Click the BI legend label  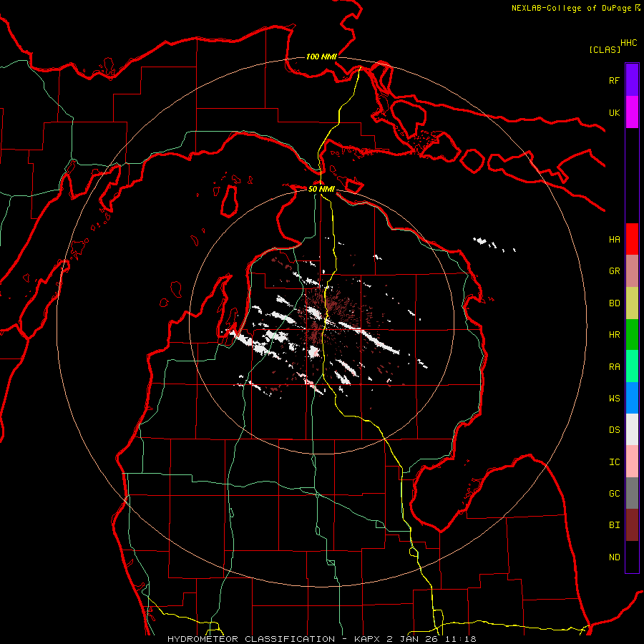tap(614, 525)
